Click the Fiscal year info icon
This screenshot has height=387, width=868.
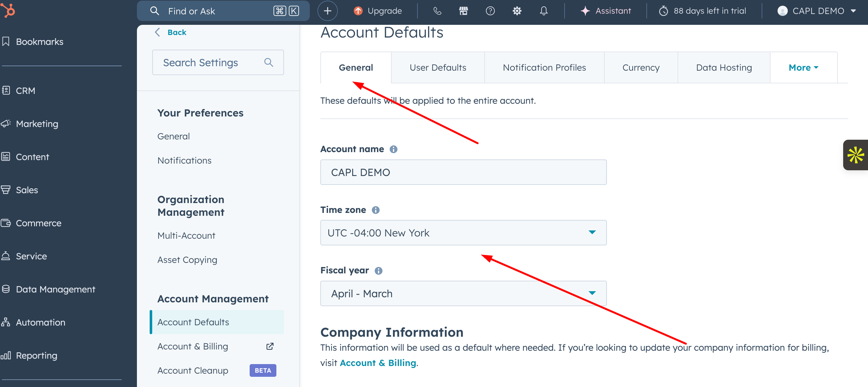[x=378, y=271]
